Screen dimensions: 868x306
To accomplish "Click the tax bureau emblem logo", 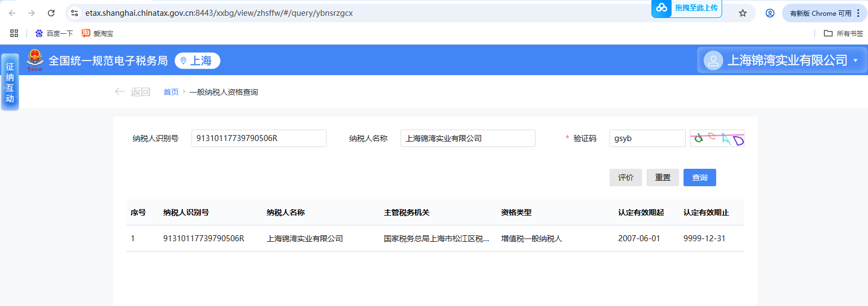I will pos(35,60).
